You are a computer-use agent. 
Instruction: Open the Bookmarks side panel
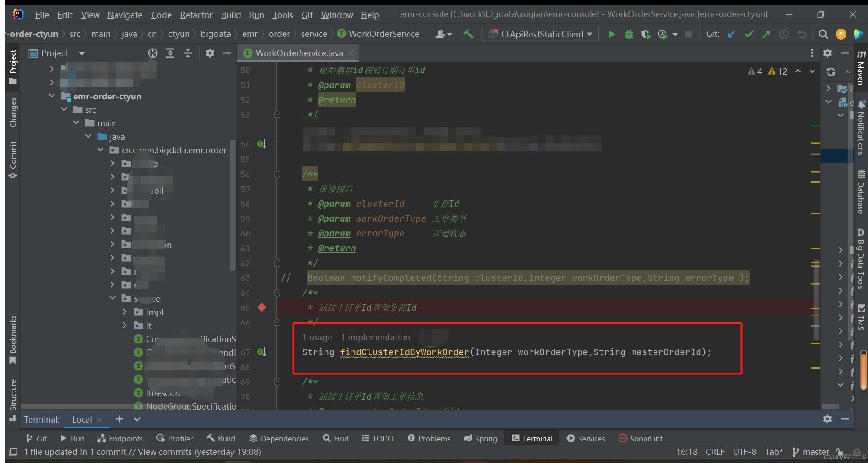coord(13,340)
